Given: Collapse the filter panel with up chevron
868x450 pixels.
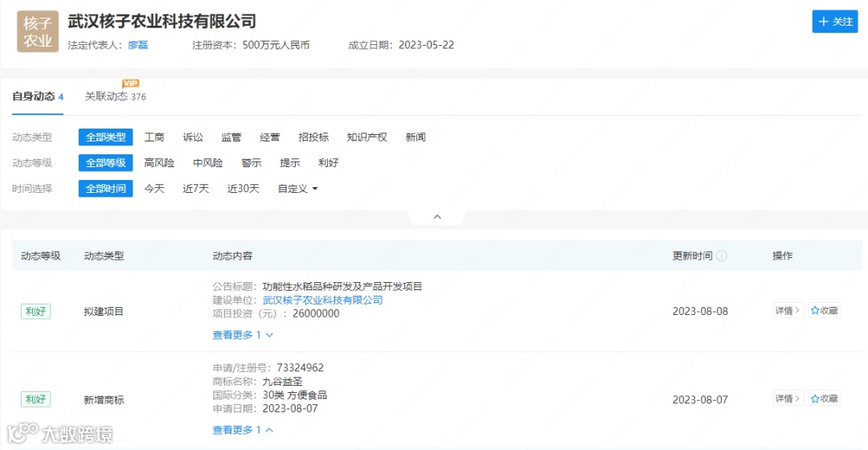Looking at the screenshot, I should 437,217.
